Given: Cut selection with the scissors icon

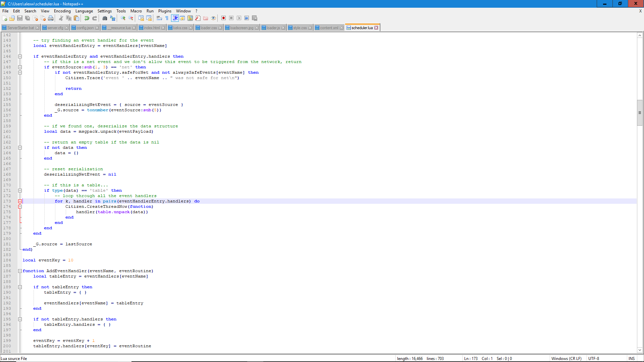Looking at the screenshot, I should 61,18.
